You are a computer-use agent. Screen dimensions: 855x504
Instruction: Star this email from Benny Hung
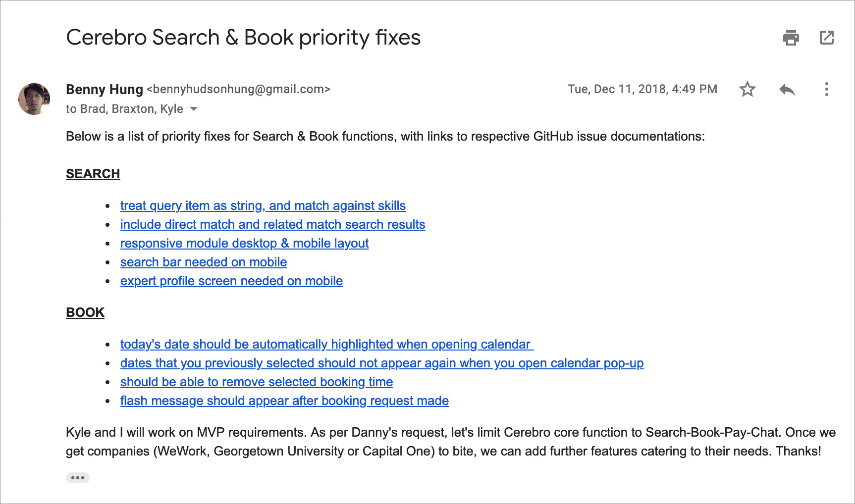coord(747,89)
